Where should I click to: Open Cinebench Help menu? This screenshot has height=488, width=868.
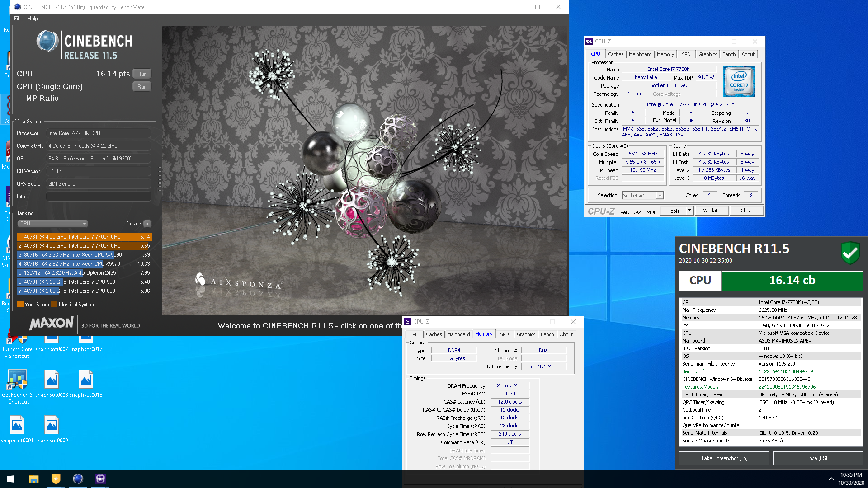point(33,19)
